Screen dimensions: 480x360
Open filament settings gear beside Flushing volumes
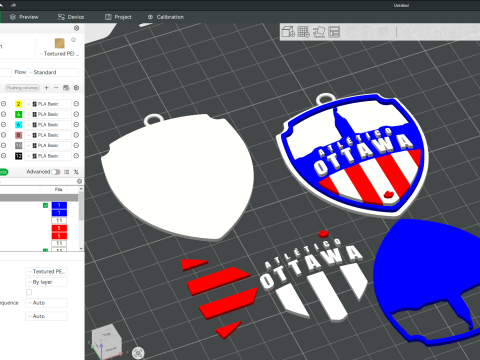[76, 88]
